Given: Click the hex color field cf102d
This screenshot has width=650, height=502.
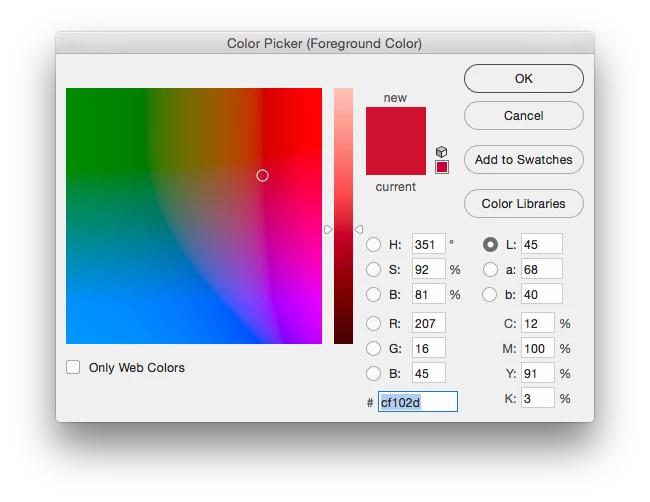Looking at the screenshot, I should 418,402.
